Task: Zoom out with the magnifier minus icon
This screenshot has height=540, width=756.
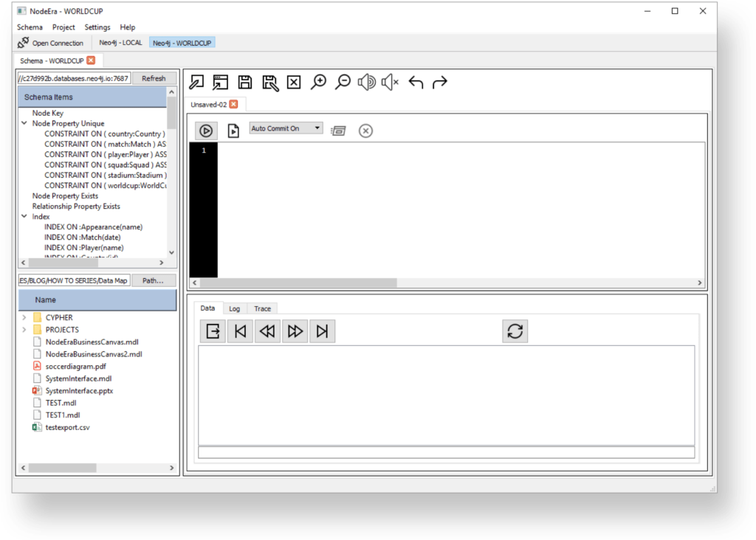Action: coord(343,82)
